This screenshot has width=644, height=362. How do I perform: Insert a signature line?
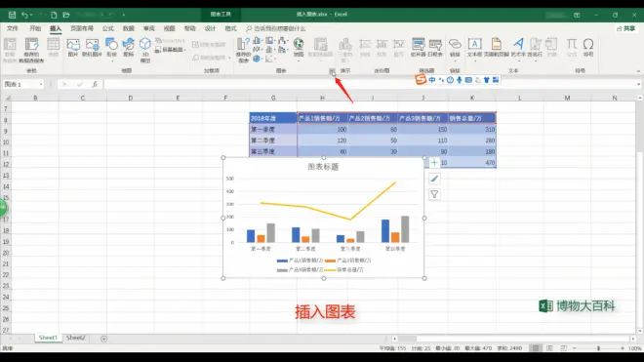click(536, 49)
